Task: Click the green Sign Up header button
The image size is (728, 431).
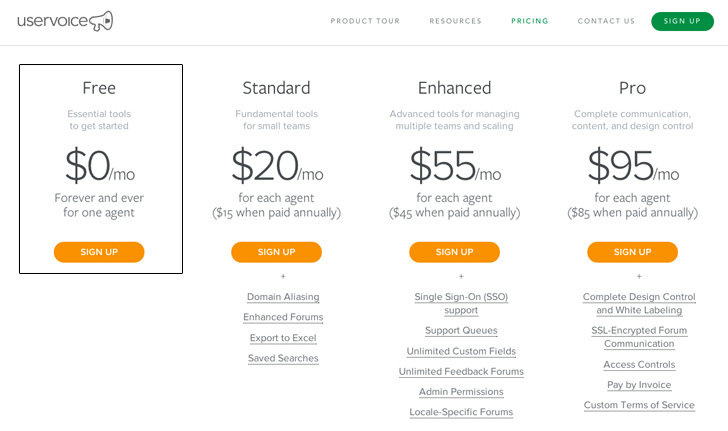Action: 682,21
